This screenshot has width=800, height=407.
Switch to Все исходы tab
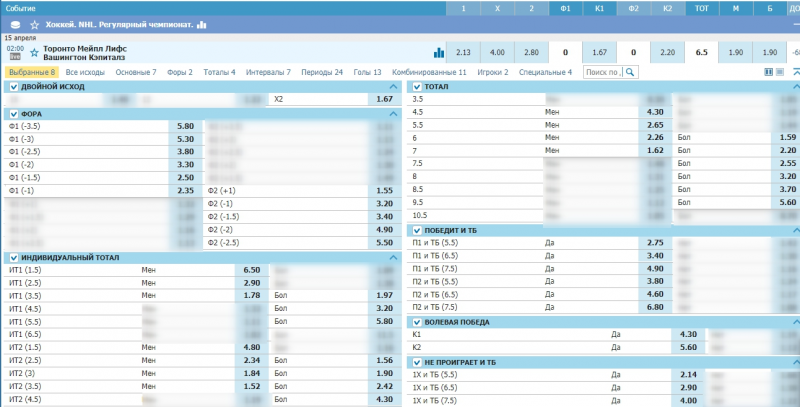pyautogui.click(x=85, y=72)
